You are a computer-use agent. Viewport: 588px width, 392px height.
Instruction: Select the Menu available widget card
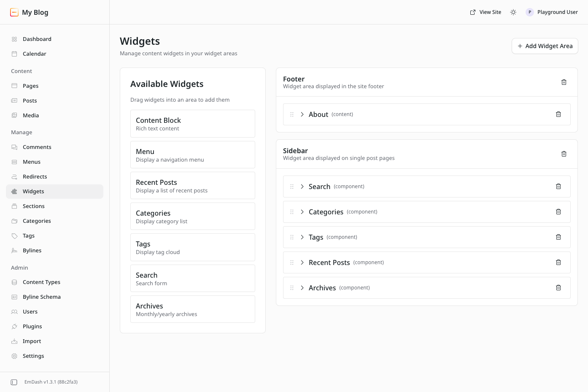click(193, 155)
